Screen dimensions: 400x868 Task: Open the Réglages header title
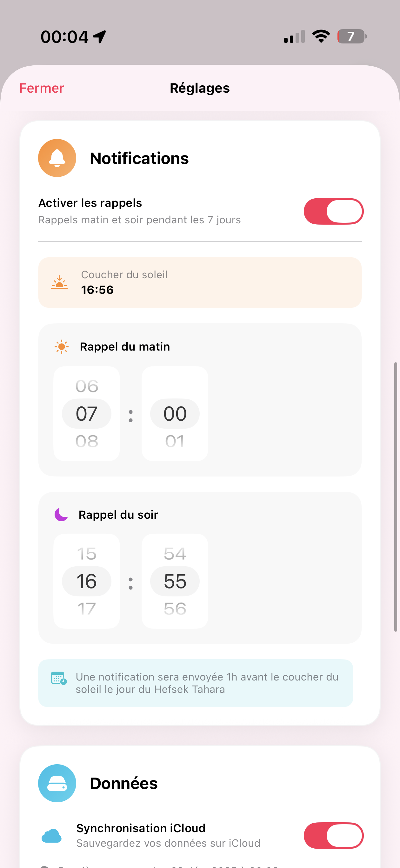pos(199,88)
